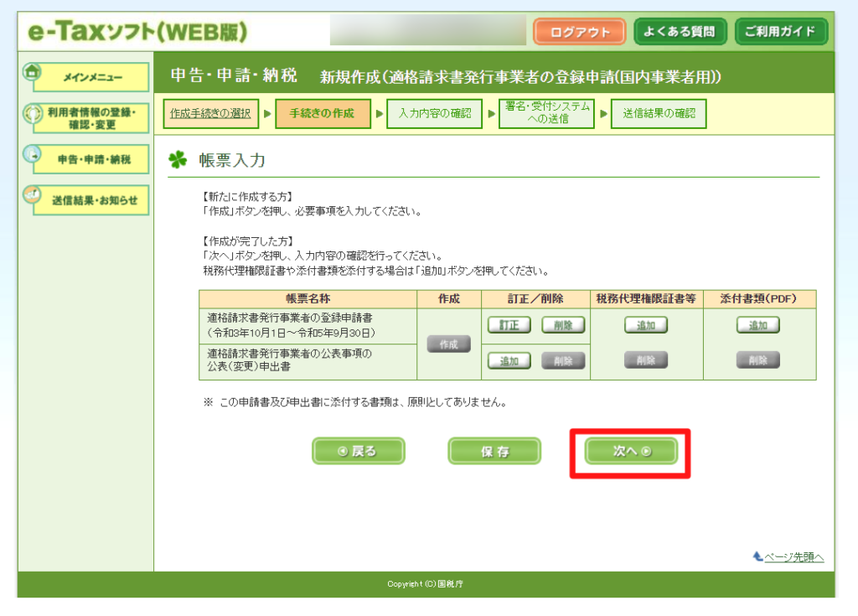858x616 pixels.
Task: Click 追加 under 税務代理権限証書等 column
Action: pyautogui.click(x=646, y=325)
